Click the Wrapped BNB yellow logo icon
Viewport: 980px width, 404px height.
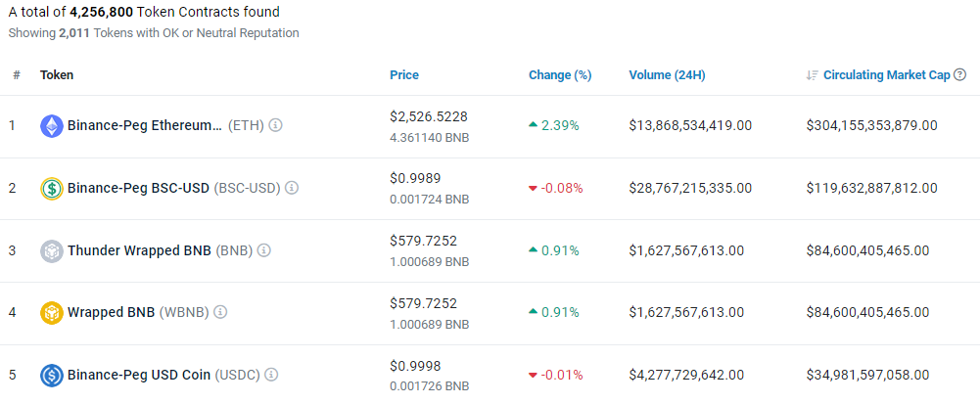(x=51, y=313)
